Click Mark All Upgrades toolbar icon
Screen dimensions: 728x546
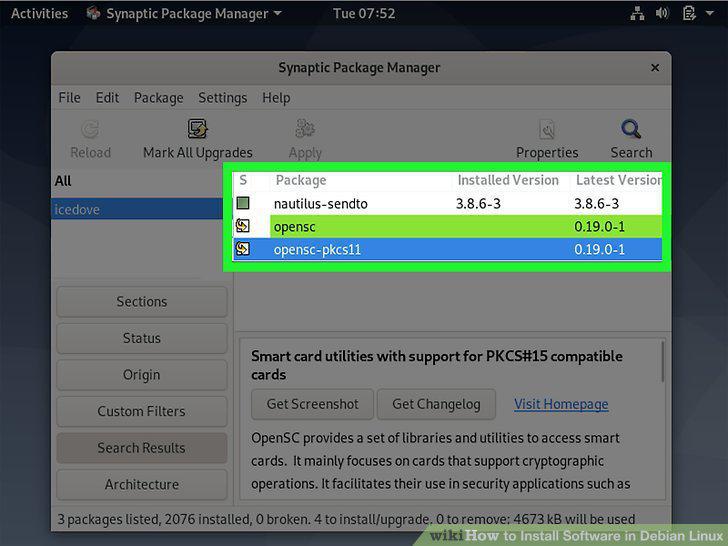pyautogui.click(x=198, y=129)
